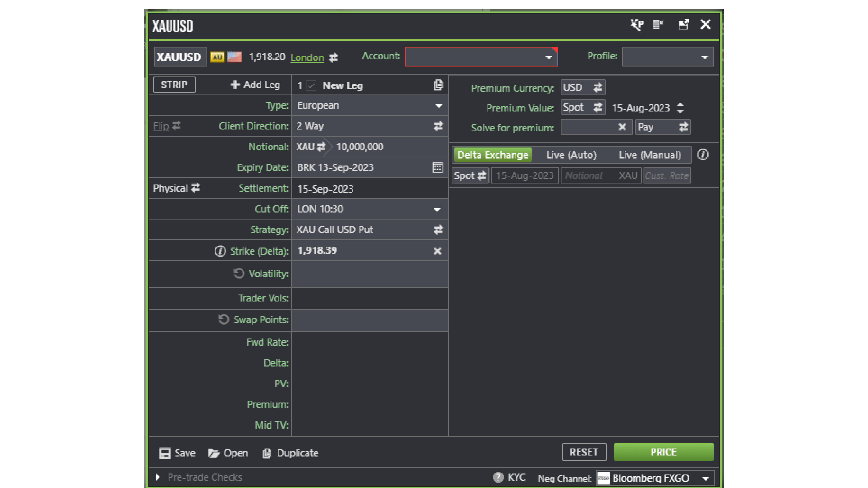Clear the Strike value with the X
868x488 pixels.
point(437,251)
